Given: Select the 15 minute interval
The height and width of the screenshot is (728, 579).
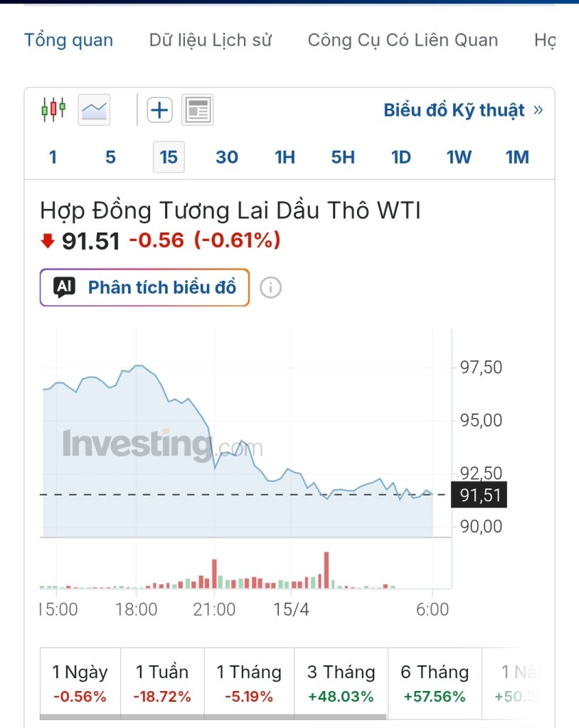Looking at the screenshot, I should pos(169,157).
